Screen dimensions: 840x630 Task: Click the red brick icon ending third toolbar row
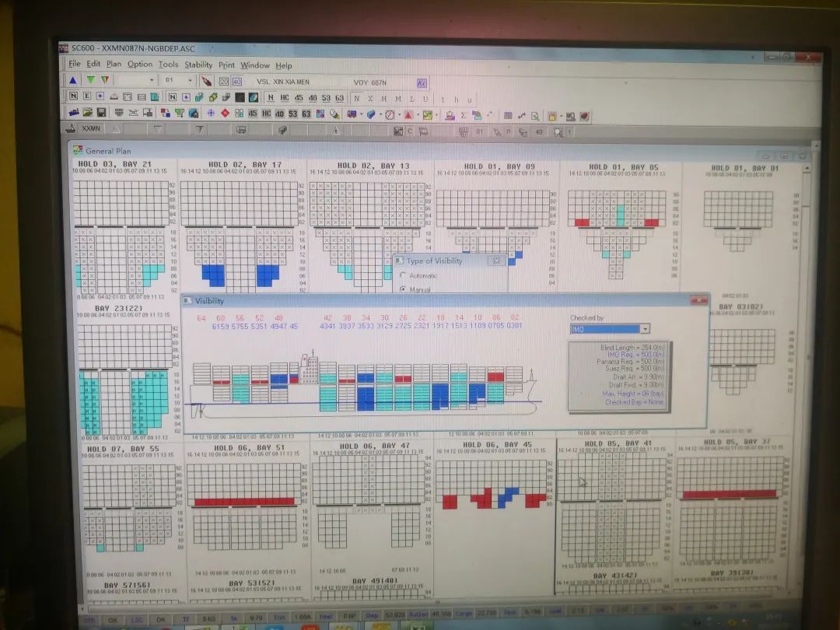584,116
